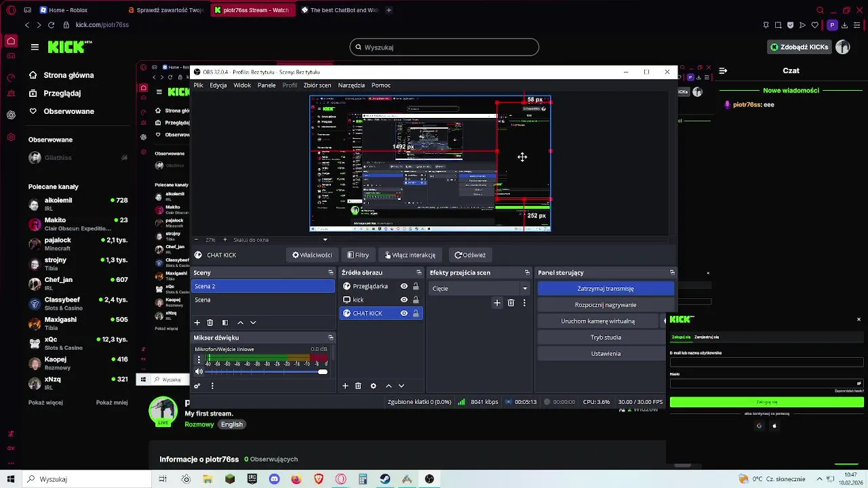868x488 pixels.
Task: Click Filtry source toolbar button
Action: pos(357,255)
